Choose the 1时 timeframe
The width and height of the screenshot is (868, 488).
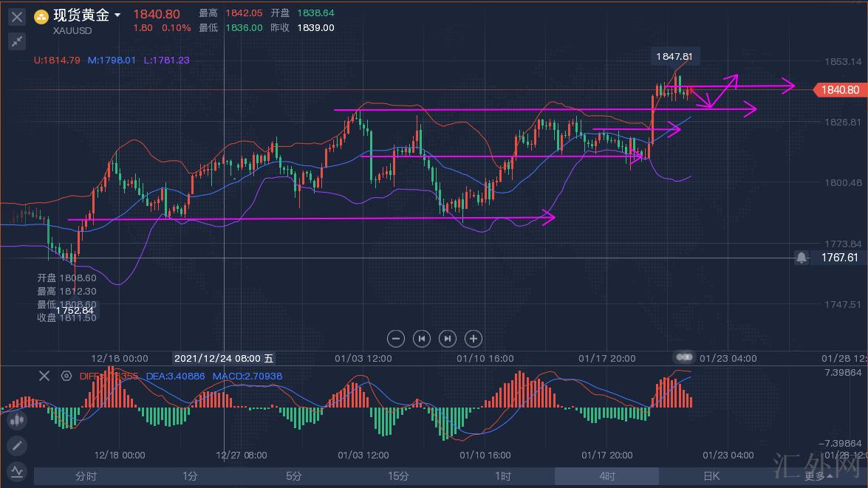click(502, 476)
